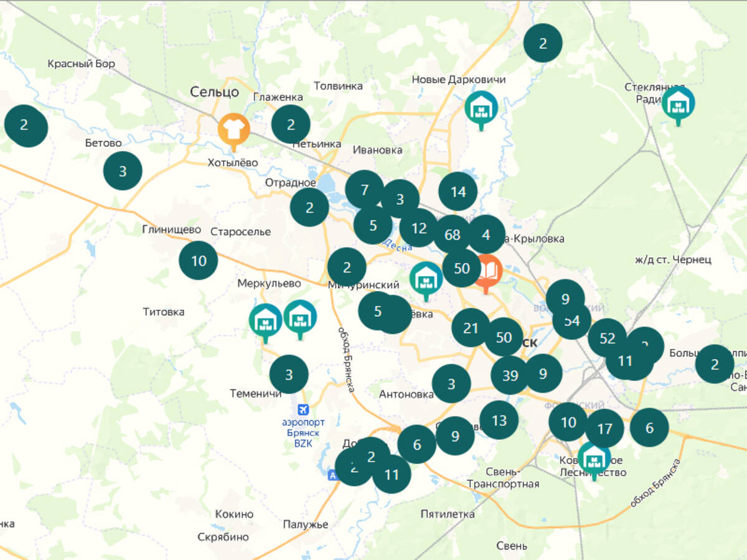The width and height of the screenshot is (747, 560).
Task: Click the cluster marker labeled 52
Action: [x=608, y=338]
